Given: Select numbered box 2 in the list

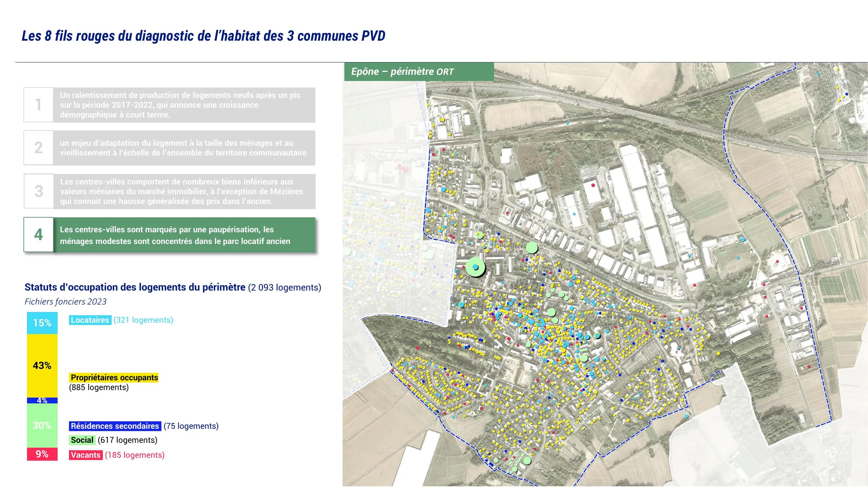Looking at the screenshot, I should click(39, 148).
